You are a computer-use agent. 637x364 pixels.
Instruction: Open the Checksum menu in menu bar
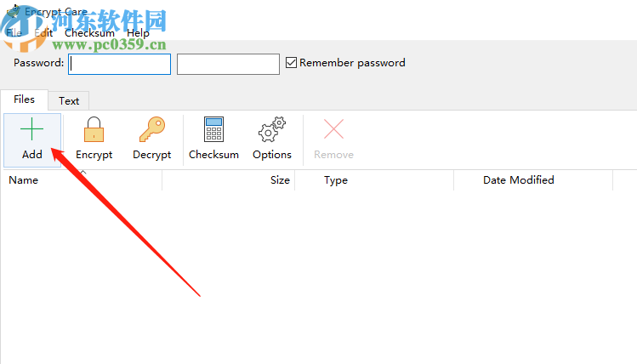point(89,33)
